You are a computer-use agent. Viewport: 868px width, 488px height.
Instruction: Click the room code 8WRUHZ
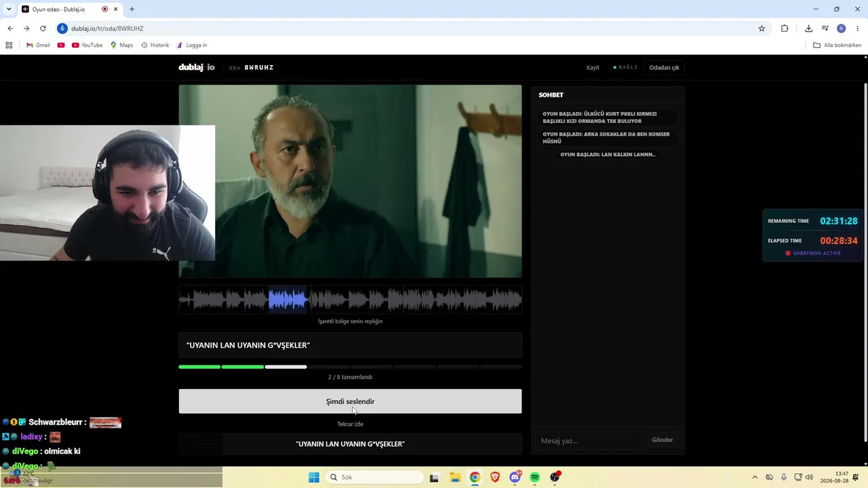tap(259, 68)
